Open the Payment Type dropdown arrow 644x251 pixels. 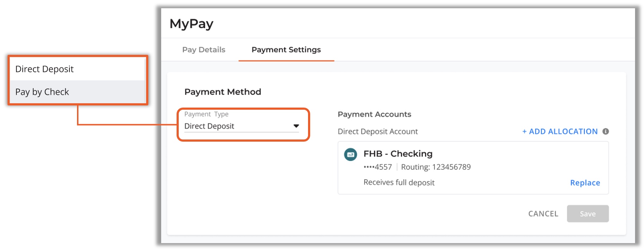pos(296,126)
